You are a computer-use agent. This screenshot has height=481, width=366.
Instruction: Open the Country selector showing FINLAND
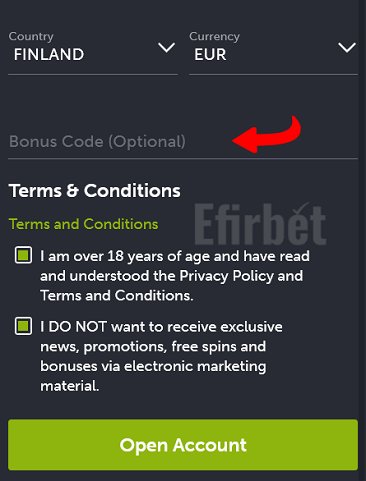93,52
